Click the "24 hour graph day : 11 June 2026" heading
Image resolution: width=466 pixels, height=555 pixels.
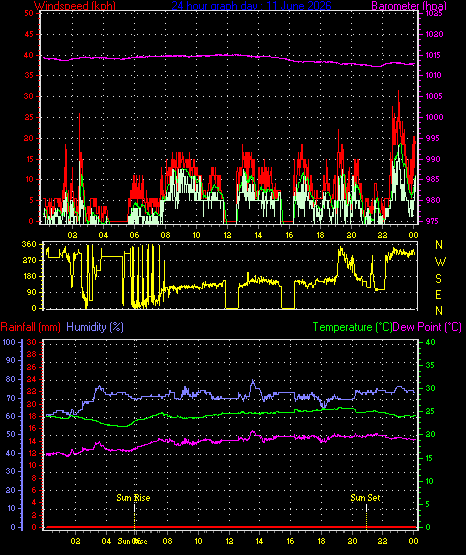[252, 5]
